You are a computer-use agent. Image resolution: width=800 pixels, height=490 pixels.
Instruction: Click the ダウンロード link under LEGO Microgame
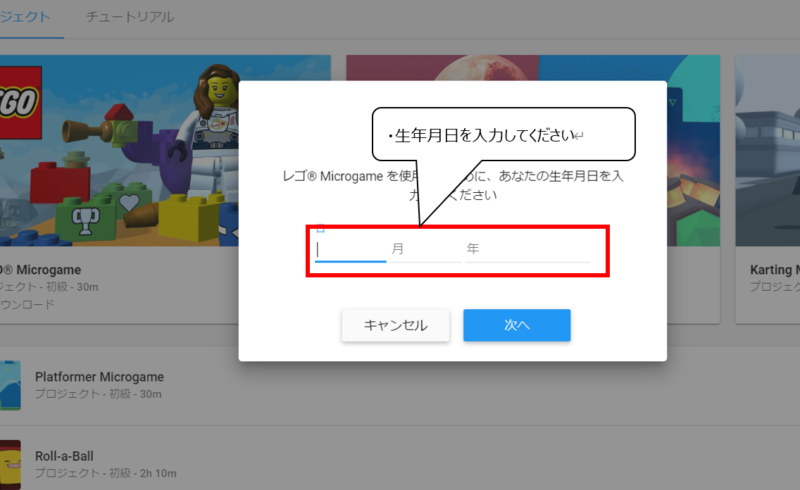pyautogui.click(x=27, y=304)
